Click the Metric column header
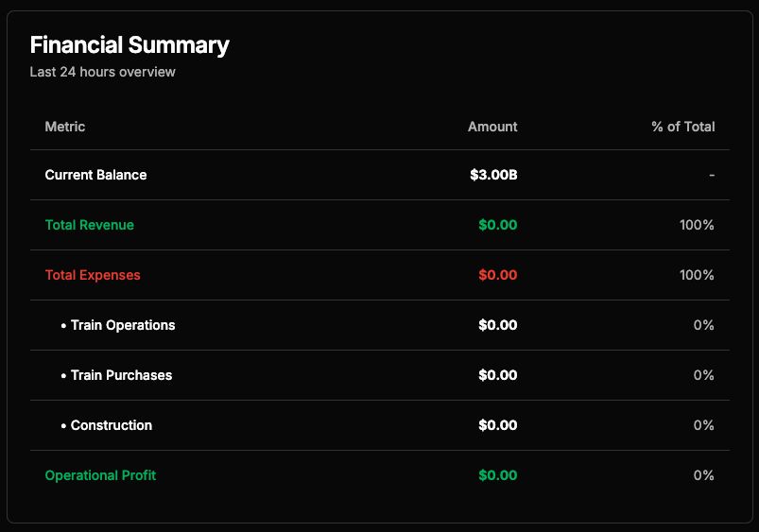Image resolution: width=759 pixels, height=532 pixels. click(x=65, y=126)
